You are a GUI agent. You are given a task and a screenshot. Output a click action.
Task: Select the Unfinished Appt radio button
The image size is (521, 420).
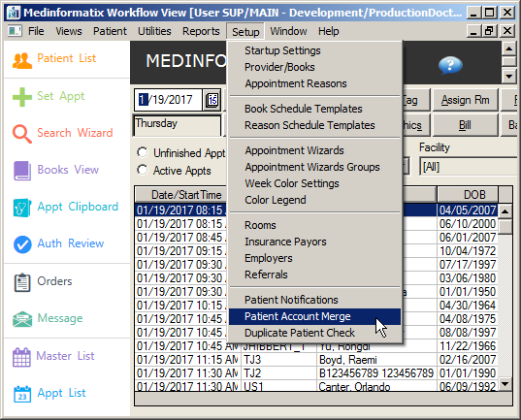143,152
